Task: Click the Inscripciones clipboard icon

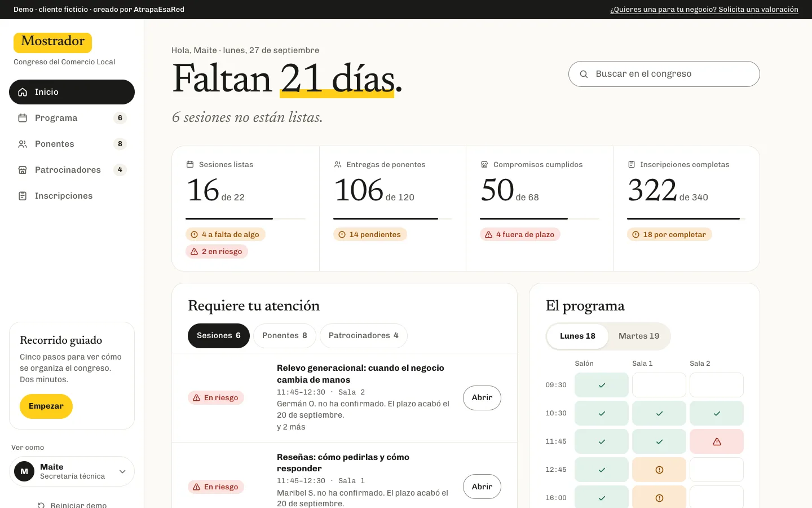Action: (23, 196)
